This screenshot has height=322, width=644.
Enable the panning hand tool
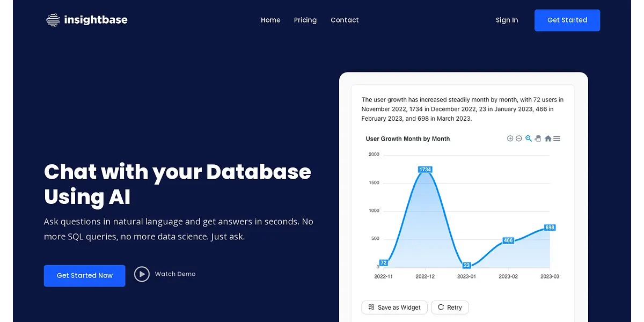(538, 138)
